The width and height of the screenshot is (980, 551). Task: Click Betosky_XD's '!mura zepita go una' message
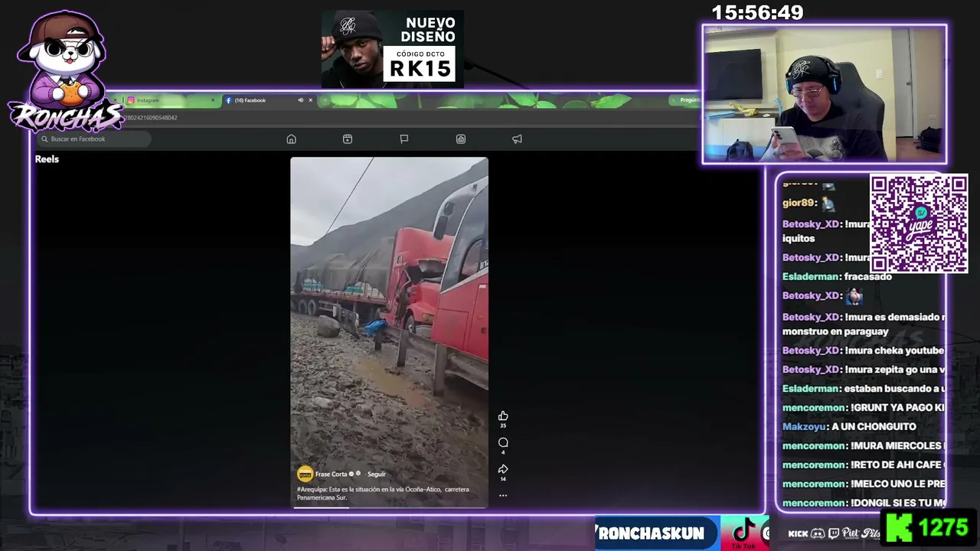pyautogui.click(x=863, y=370)
